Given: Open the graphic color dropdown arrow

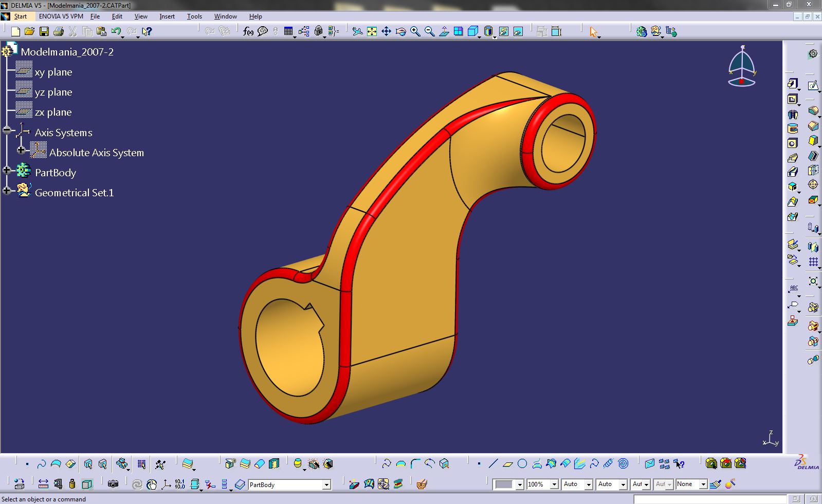Looking at the screenshot, I should click(519, 484).
